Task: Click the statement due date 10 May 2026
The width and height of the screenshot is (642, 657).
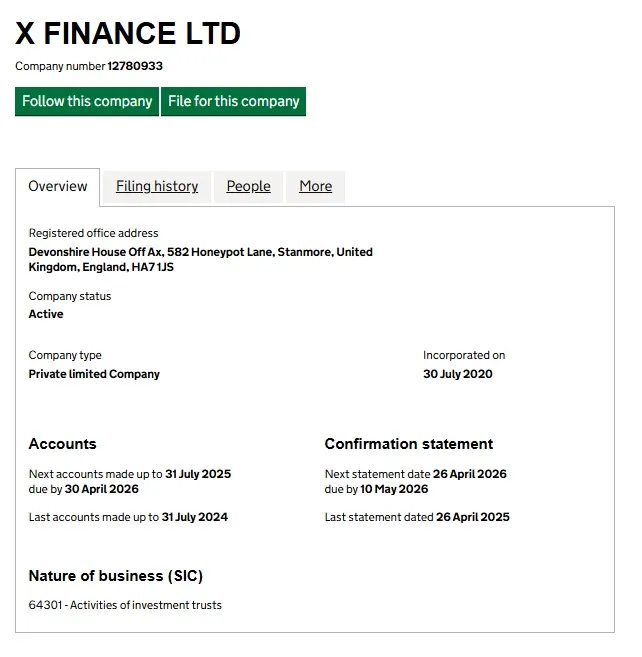Action: pyautogui.click(x=395, y=489)
